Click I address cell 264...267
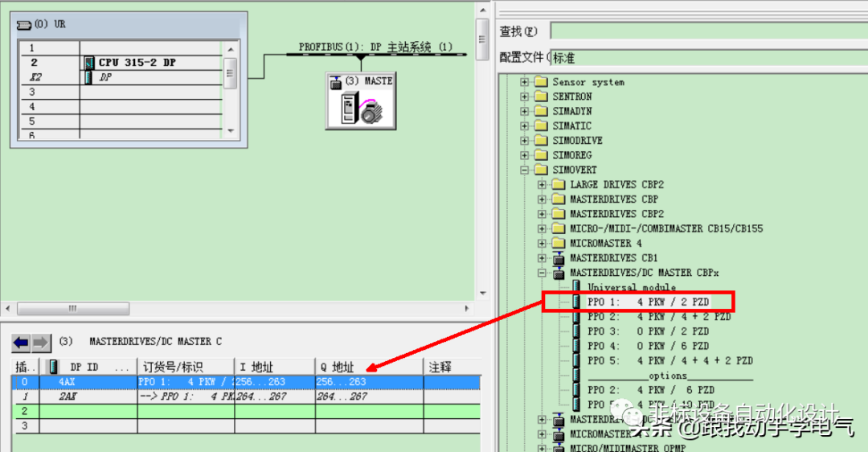868x452 pixels. [275, 397]
